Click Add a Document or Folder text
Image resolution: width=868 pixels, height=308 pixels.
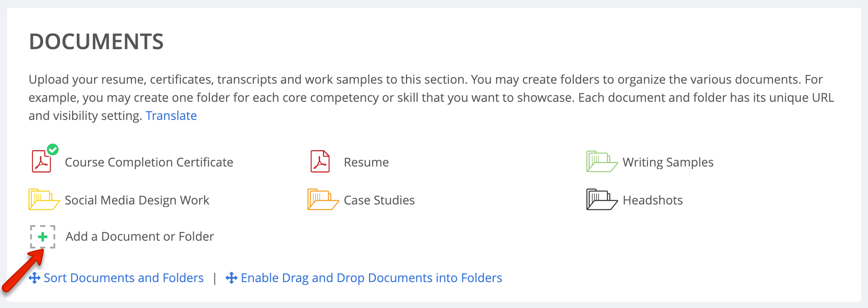(x=140, y=236)
